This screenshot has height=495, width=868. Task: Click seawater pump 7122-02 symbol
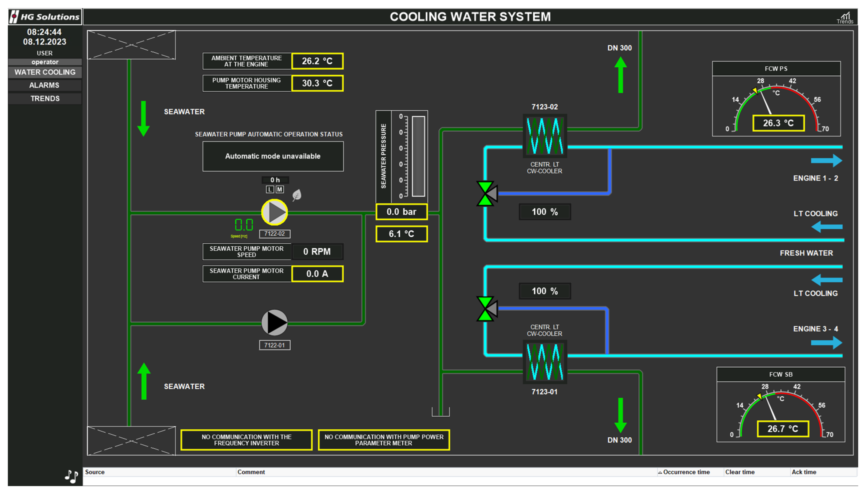[274, 212]
